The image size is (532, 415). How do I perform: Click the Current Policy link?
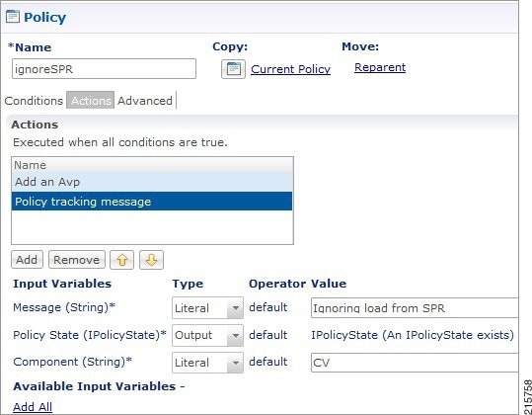291,69
